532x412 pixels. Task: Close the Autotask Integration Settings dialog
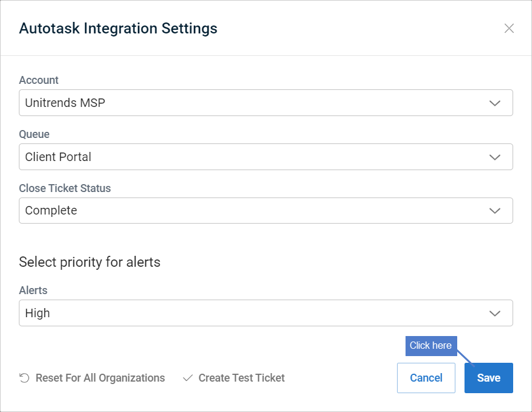[509, 29]
